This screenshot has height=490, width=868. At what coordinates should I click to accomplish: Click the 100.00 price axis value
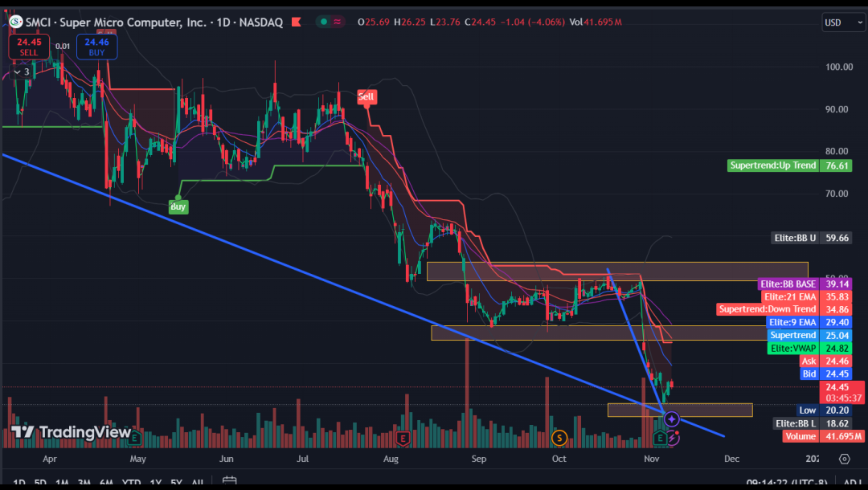(839, 67)
